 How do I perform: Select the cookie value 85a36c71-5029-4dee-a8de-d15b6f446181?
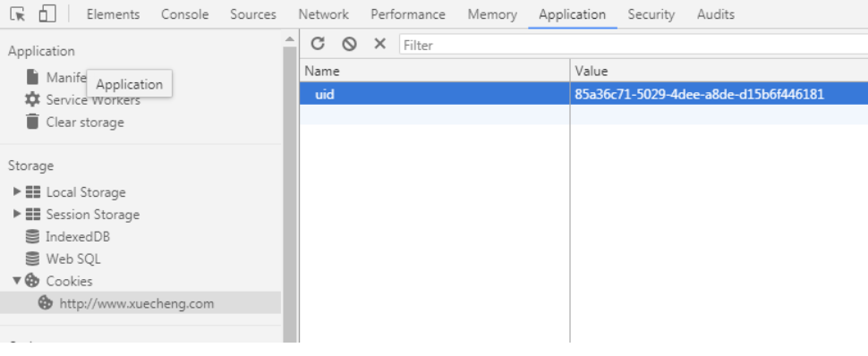point(699,94)
